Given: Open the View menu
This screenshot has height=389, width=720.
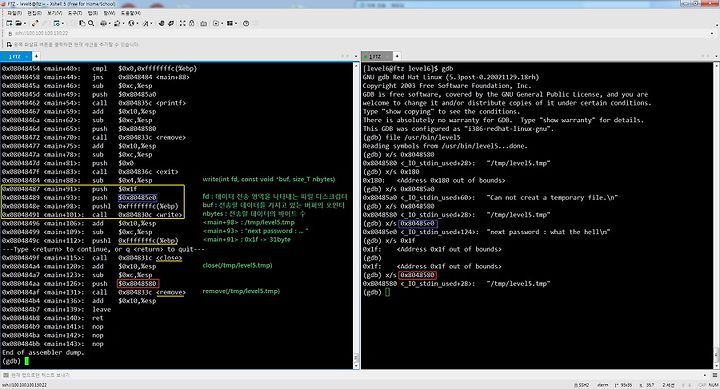Looking at the screenshot, I should 55,13.
